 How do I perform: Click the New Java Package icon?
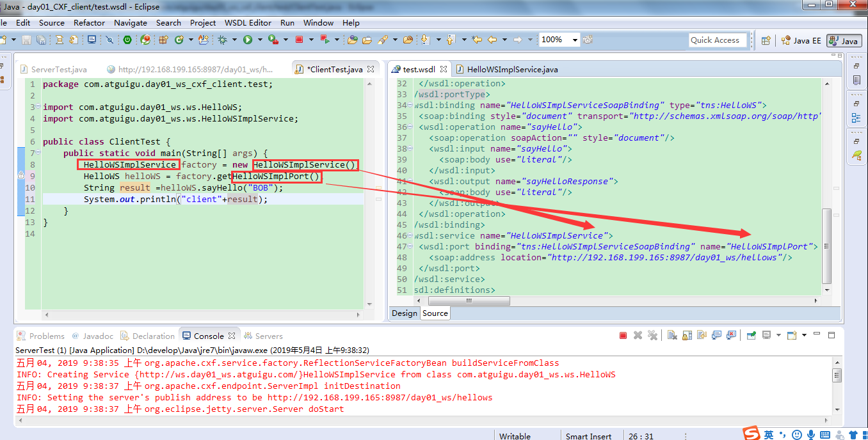click(163, 40)
